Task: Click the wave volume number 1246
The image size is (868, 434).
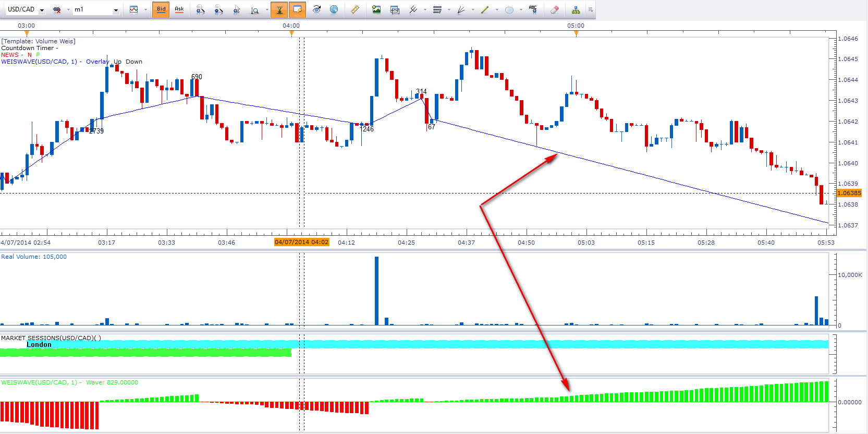Action: coord(367,129)
